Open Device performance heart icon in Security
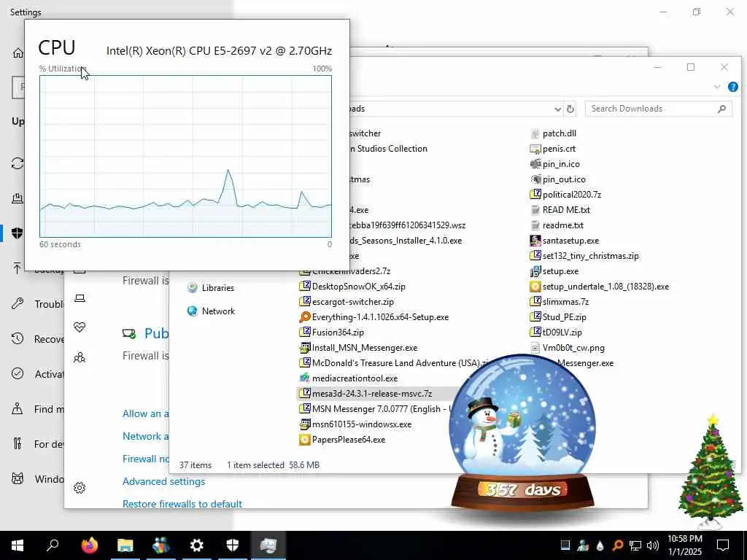Image resolution: width=747 pixels, height=560 pixels. (x=80, y=327)
